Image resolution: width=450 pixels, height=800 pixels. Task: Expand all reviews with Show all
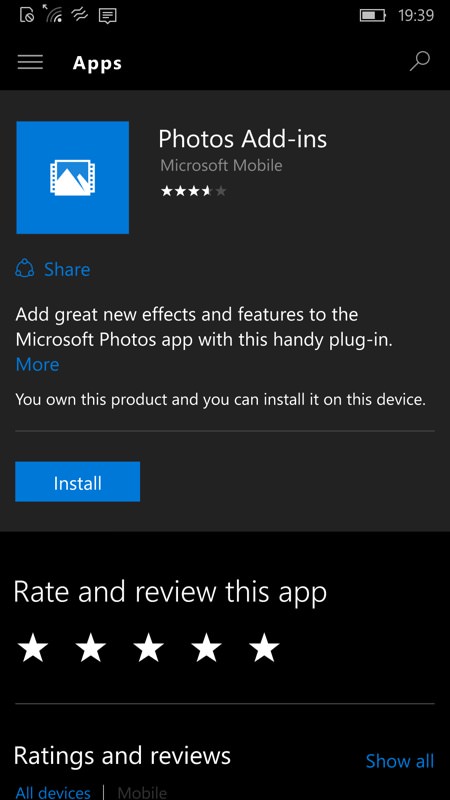pos(400,761)
